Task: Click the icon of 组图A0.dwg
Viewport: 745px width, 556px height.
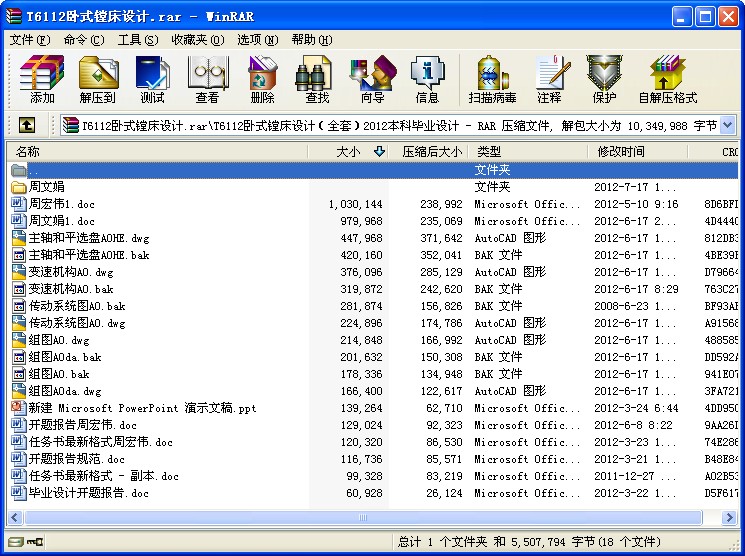Action: point(19,340)
